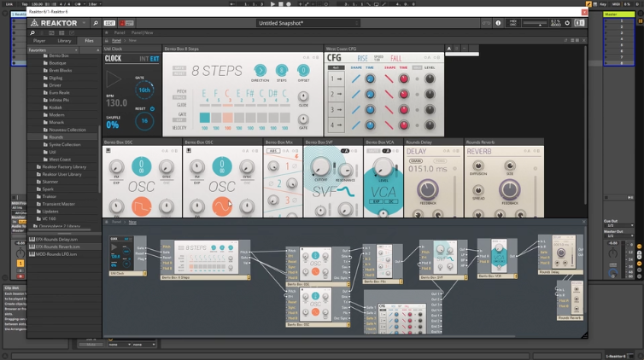The height and width of the screenshot is (360, 644).
Task: Select the sine waveform of second OSC
Action: tap(222, 206)
